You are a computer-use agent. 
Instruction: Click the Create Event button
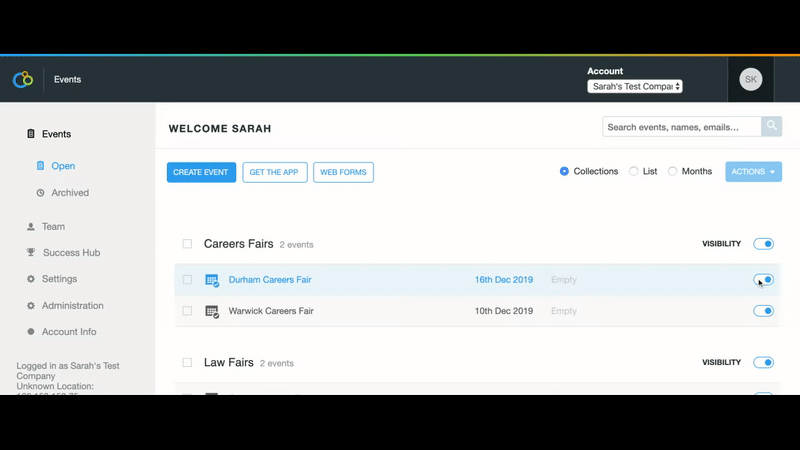pyautogui.click(x=201, y=172)
